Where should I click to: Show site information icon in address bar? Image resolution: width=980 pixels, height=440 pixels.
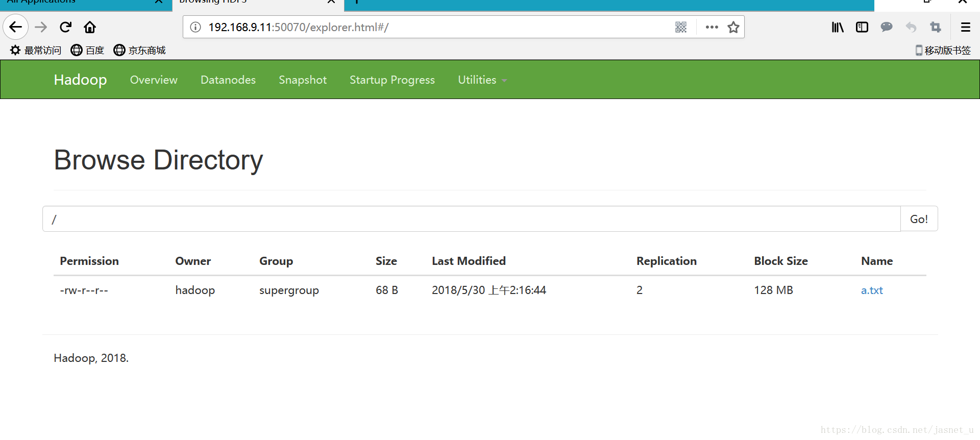click(x=195, y=27)
